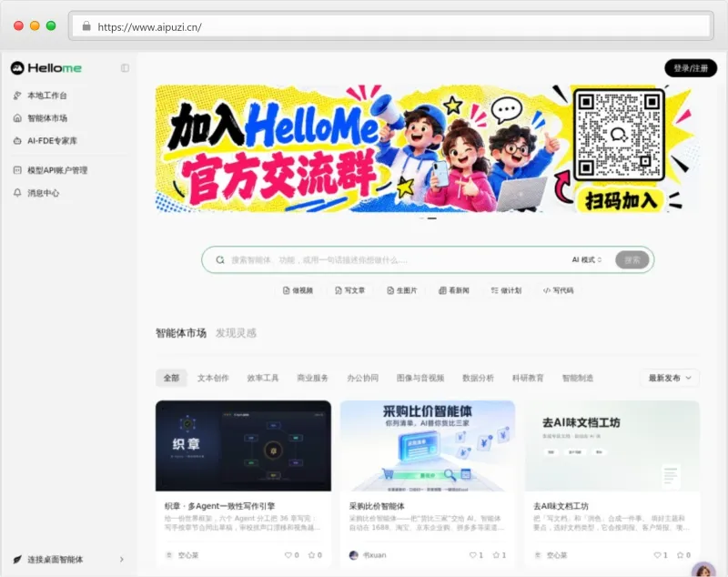This screenshot has width=728, height=577.
Task: Click the 登录/注册 button
Action: (x=691, y=68)
